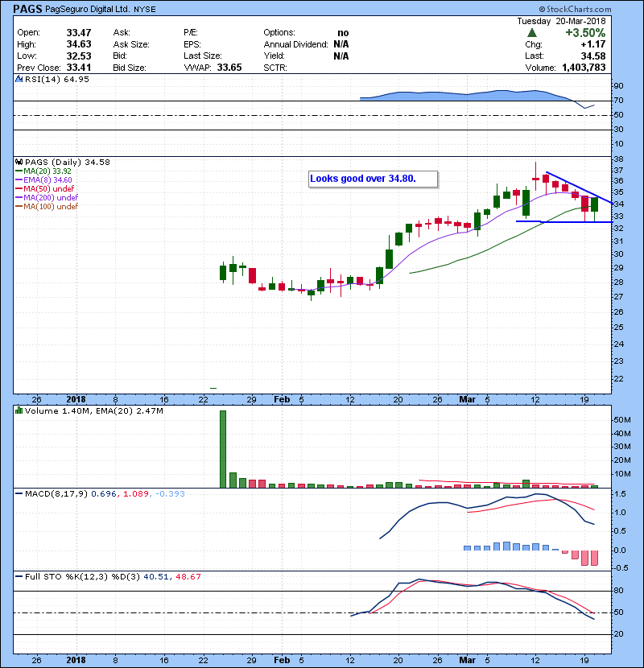Click the NYSE exchange label
Screen dimensions: 644x668
point(144,10)
